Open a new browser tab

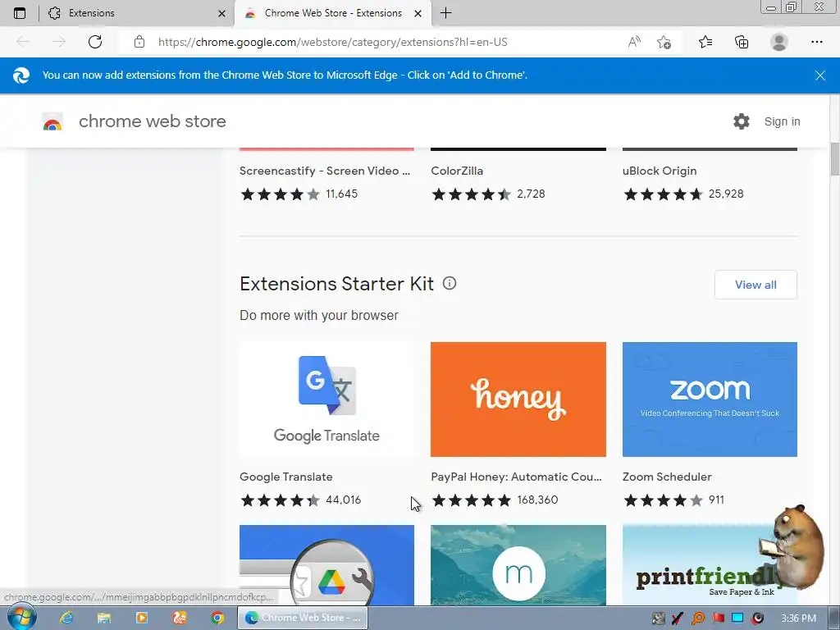point(445,13)
